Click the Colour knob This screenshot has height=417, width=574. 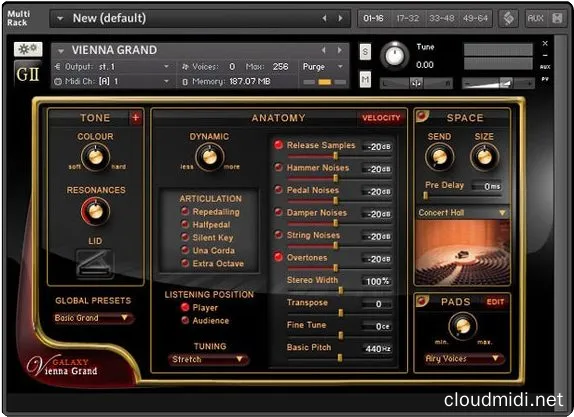(x=96, y=157)
